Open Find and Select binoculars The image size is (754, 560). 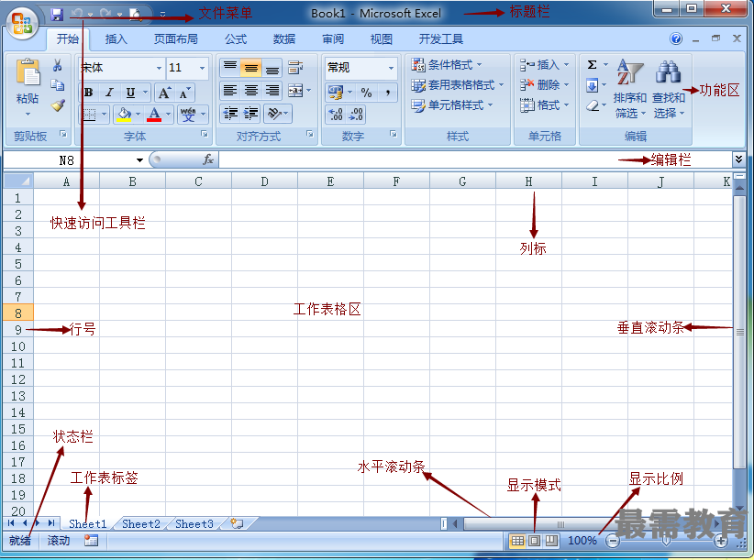tap(669, 89)
